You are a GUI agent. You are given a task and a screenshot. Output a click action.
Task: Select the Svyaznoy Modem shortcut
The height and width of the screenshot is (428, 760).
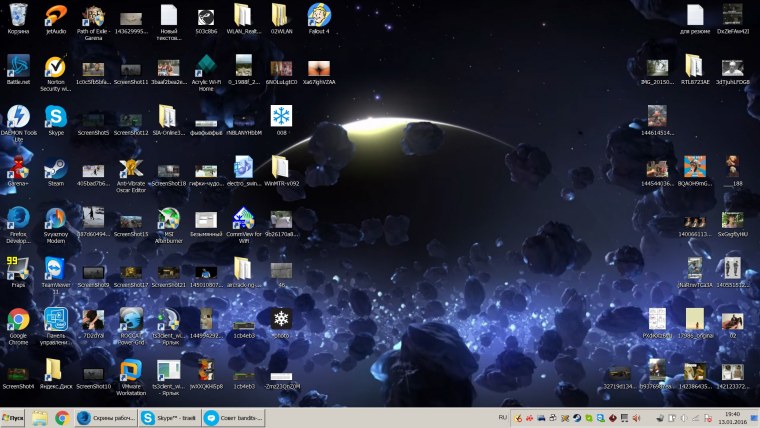coord(56,225)
